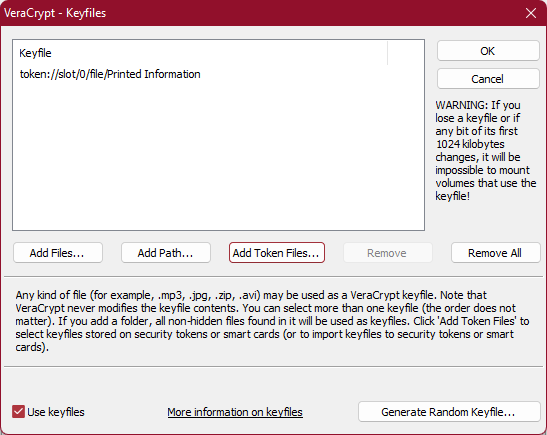This screenshot has height=435, width=547.
Task: Confirm keyfile selection with OK
Action: coord(488,51)
